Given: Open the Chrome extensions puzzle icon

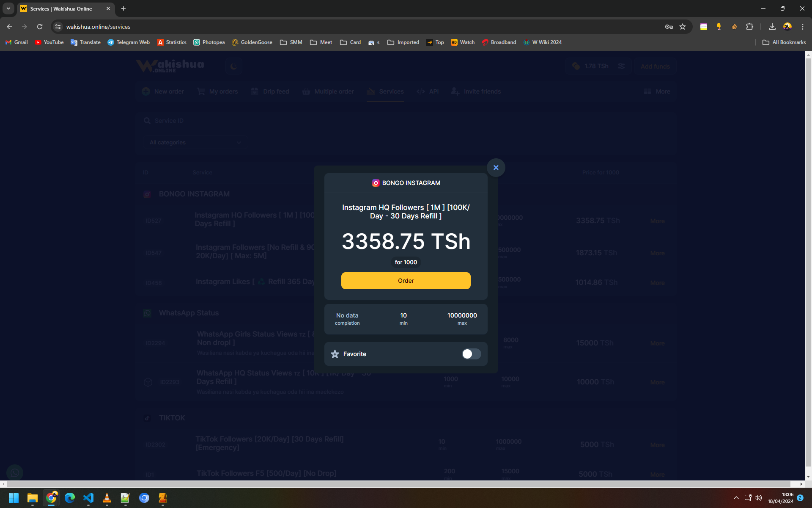Looking at the screenshot, I should click(749, 27).
